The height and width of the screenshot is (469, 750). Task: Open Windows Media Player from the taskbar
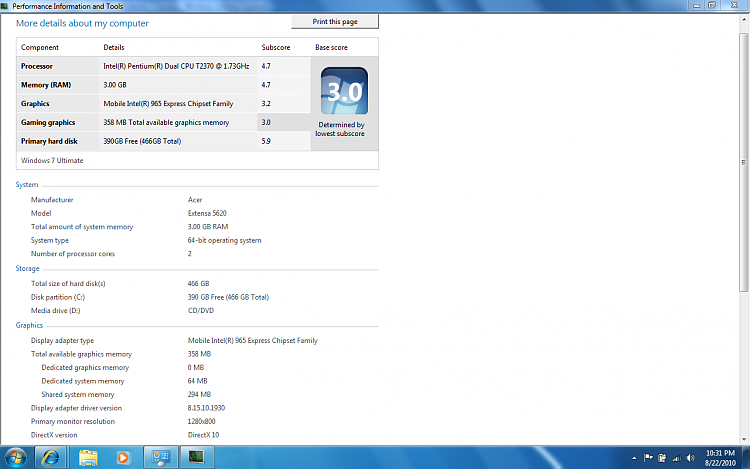[x=123, y=458]
